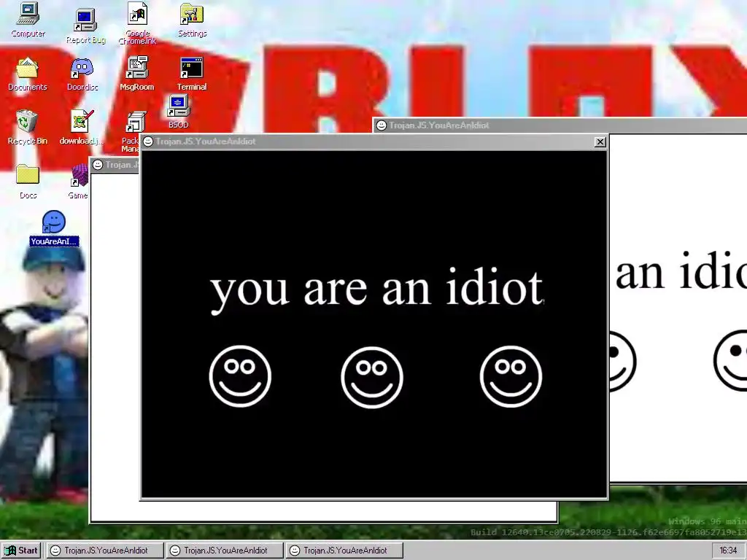The image size is (747, 560).
Task: Click the left background window's title smiley icon
Action: coord(98,165)
